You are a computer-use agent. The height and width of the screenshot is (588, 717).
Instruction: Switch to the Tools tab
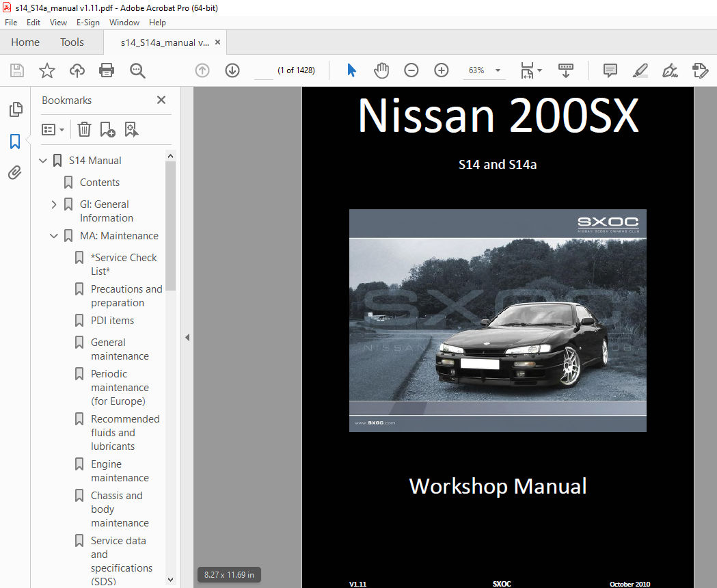point(72,42)
